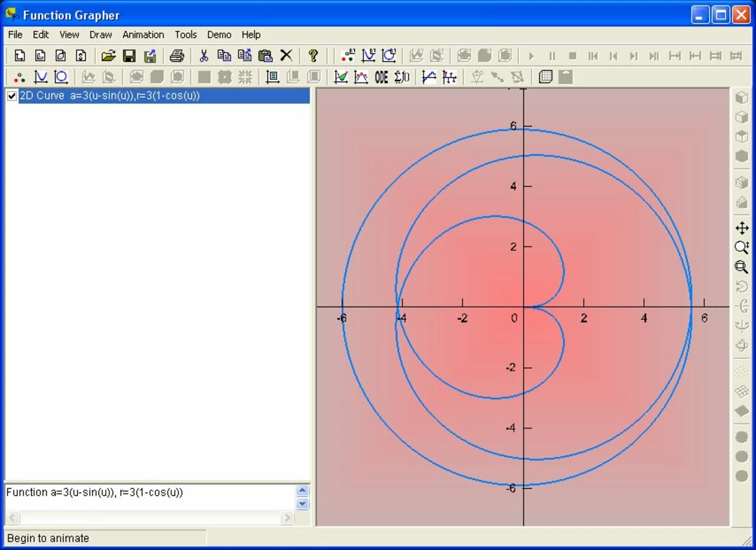Click the copy-to icon with blue arrow

coord(245,56)
